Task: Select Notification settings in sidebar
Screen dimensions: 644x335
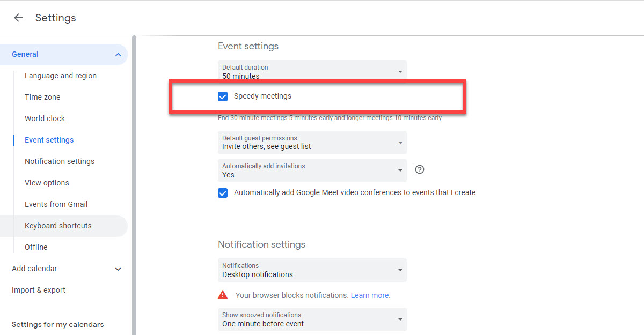Action: click(x=60, y=161)
